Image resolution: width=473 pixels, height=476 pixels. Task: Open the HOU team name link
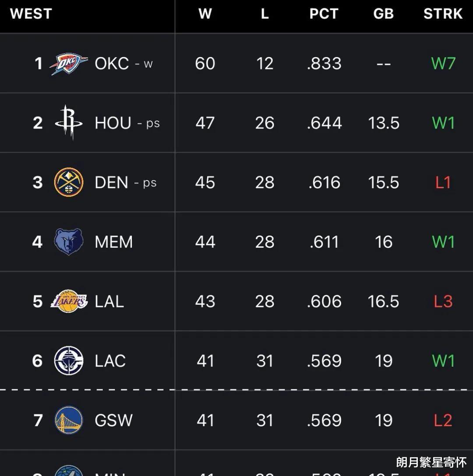click(x=113, y=123)
